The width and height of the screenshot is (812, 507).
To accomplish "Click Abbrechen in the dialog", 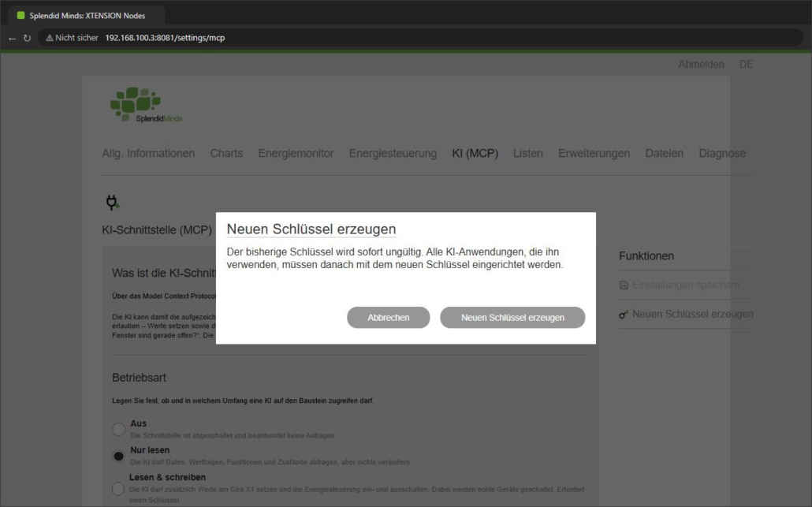I will [389, 318].
